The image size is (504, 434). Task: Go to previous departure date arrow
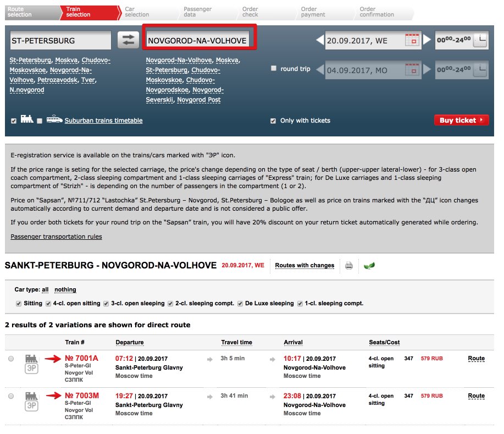point(320,40)
